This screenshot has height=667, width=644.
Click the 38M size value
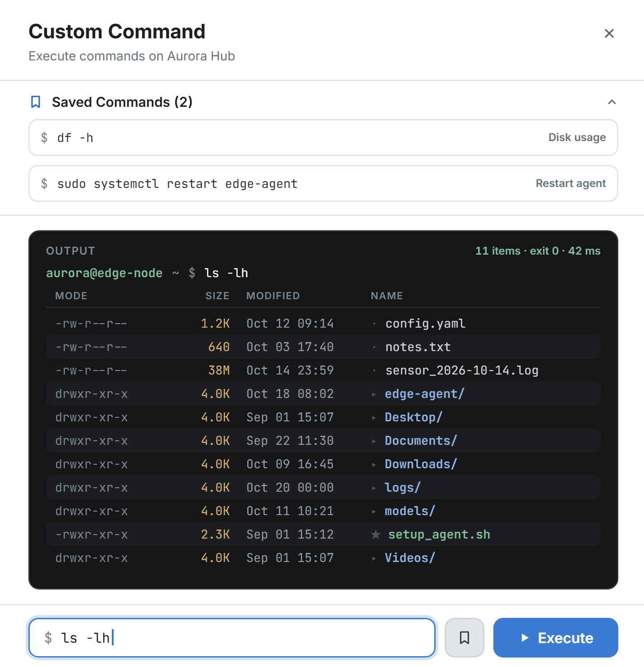coord(219,370)
